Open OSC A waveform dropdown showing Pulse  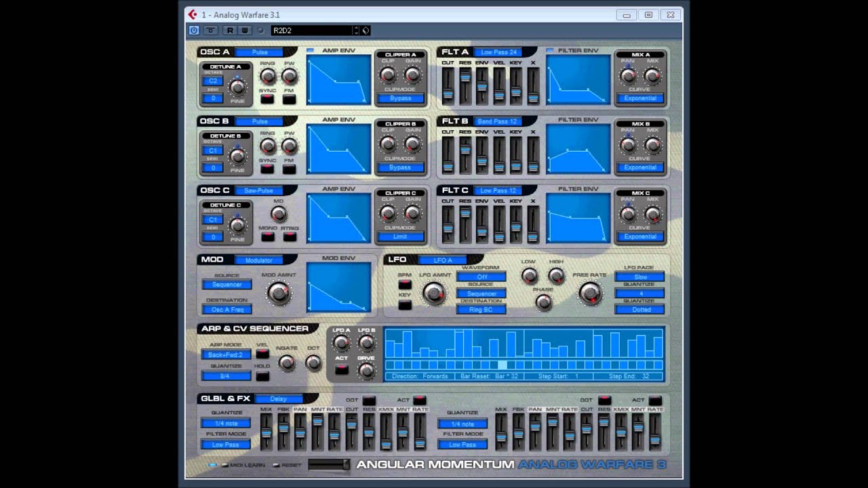coord(260,52)
